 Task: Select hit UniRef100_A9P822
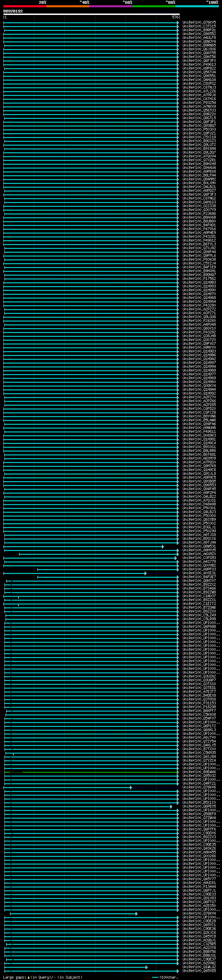coord(199,68)
